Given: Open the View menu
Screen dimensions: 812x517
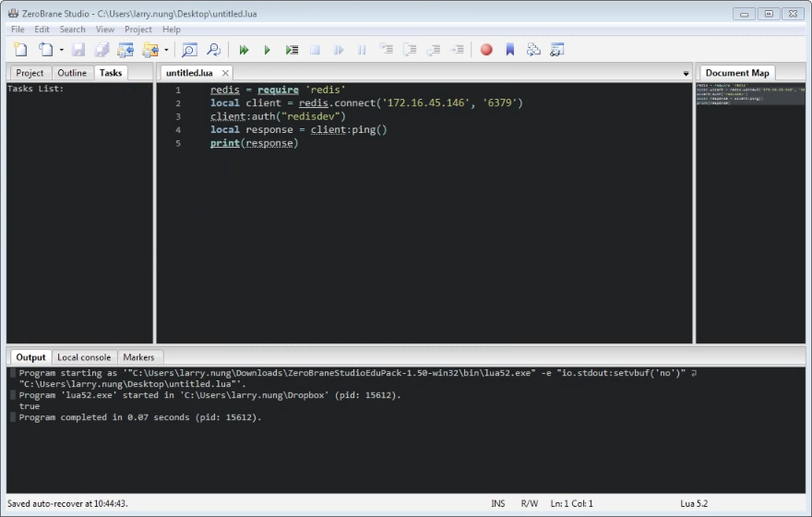Looking at the screenshot, I should [105, 30].
